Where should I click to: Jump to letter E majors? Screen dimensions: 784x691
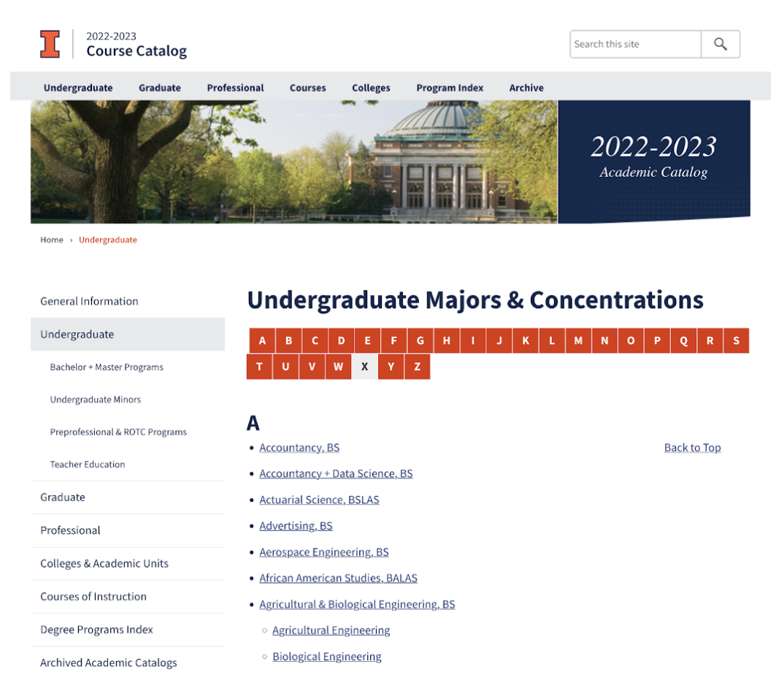[367, 340]
